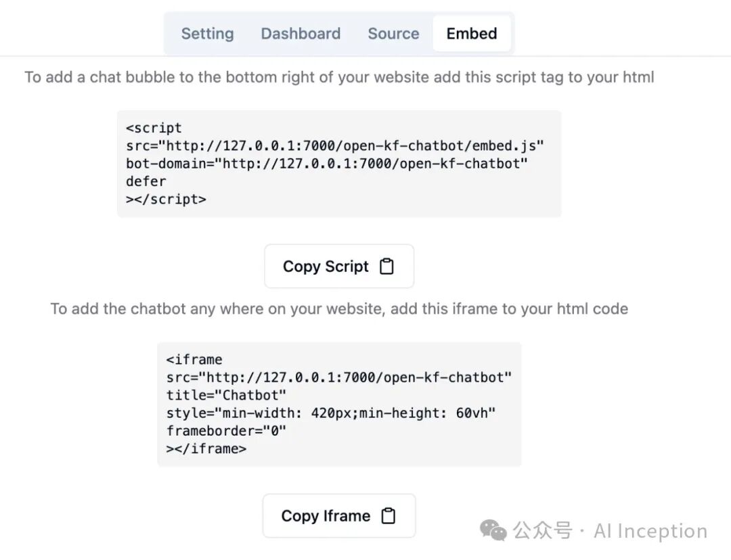731x560 pixels.
Task: Open the Dashboard tab
Action: pos(301,34)
